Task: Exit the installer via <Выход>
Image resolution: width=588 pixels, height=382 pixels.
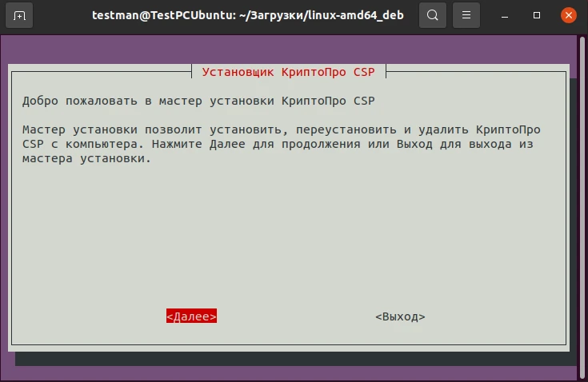Action: (400, 316)
